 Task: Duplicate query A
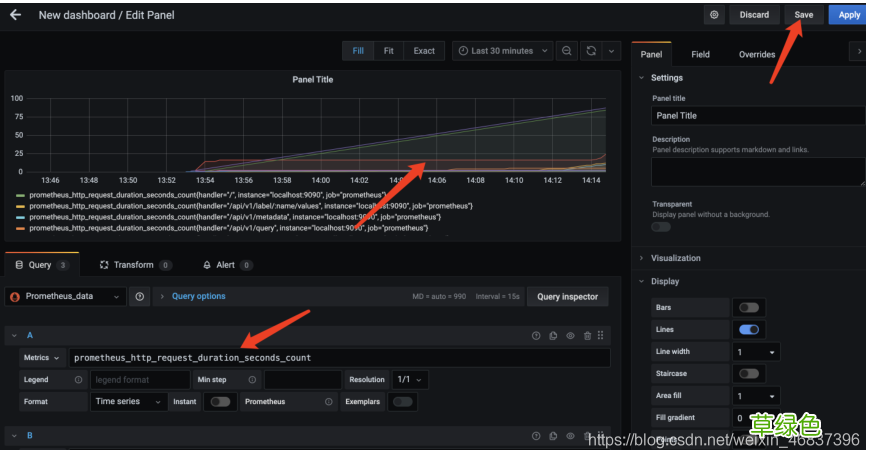(553, 336)
